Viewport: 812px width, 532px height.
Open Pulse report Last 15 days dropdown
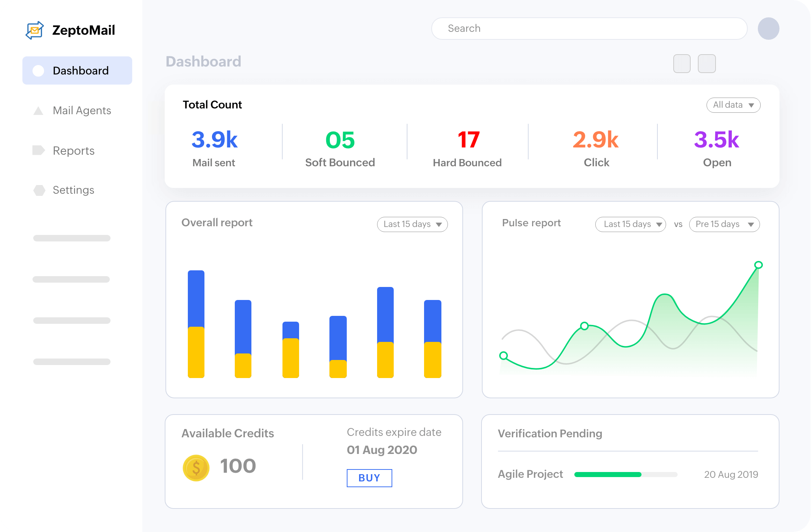click(x=630, y=224)
